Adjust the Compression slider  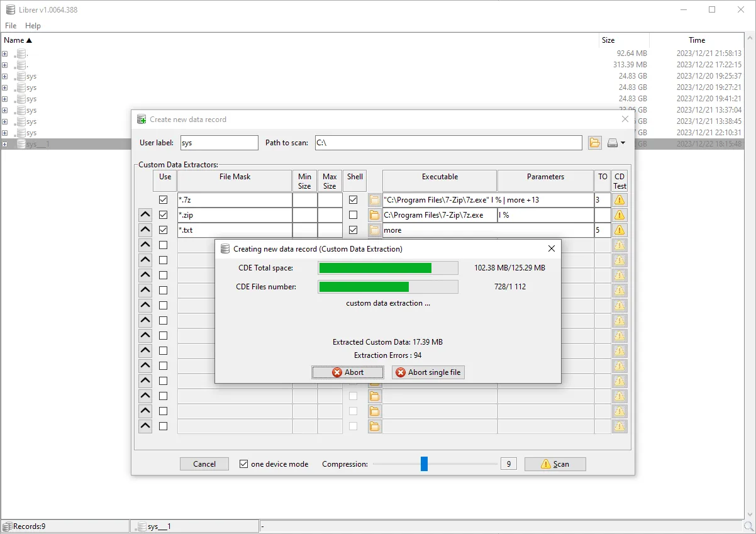pos(425,464)
